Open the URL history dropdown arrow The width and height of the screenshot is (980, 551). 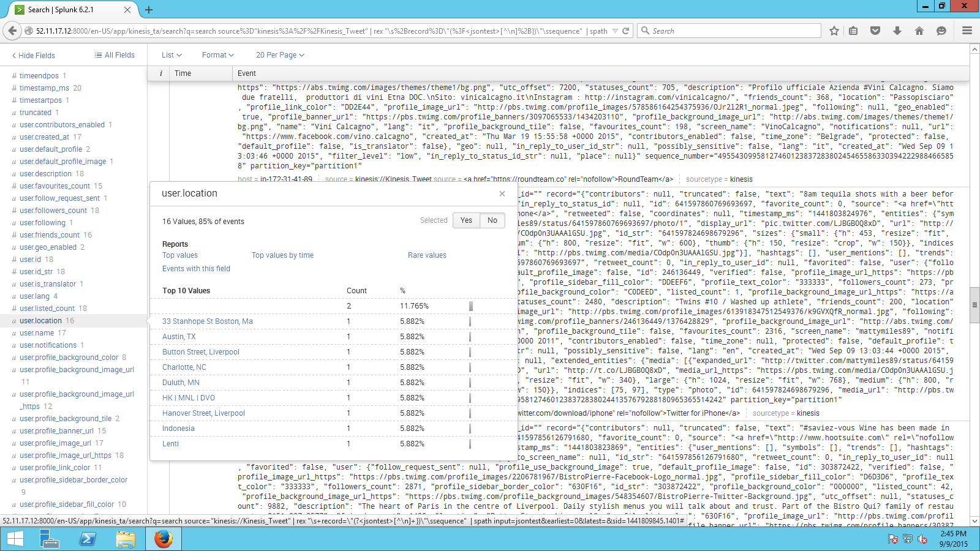pos(615,31)
